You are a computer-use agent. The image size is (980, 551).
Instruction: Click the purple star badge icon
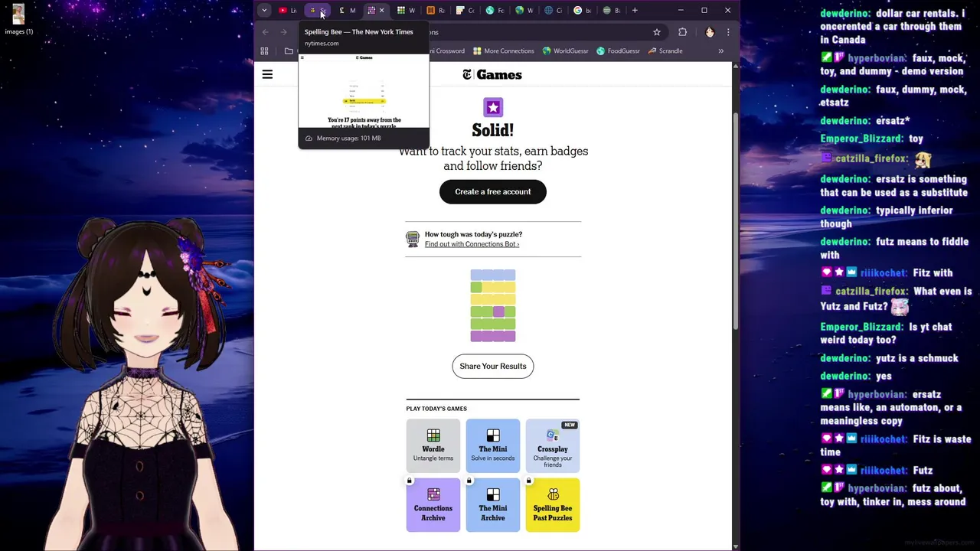(x=493, y=108)
